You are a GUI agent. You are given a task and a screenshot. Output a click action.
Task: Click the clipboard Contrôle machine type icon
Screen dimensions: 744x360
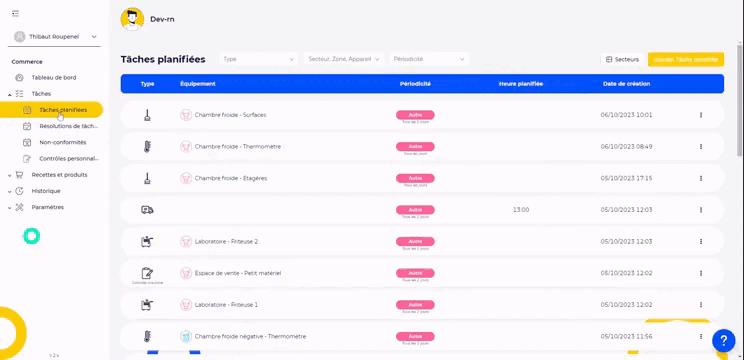pyautogui.click(x=147, y=273)
